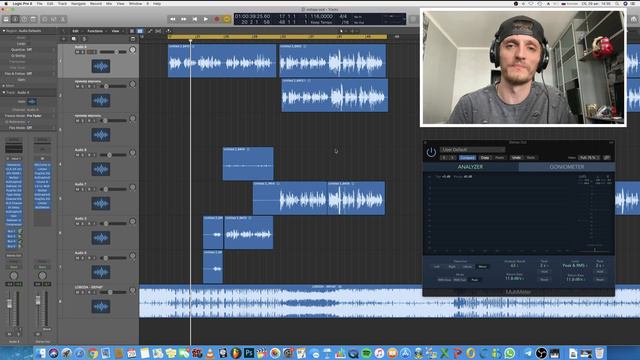This screenshot has width=640, height=360.
Task: Go to previous preset arrow in MultiMeter
Action: click(444, 158)
